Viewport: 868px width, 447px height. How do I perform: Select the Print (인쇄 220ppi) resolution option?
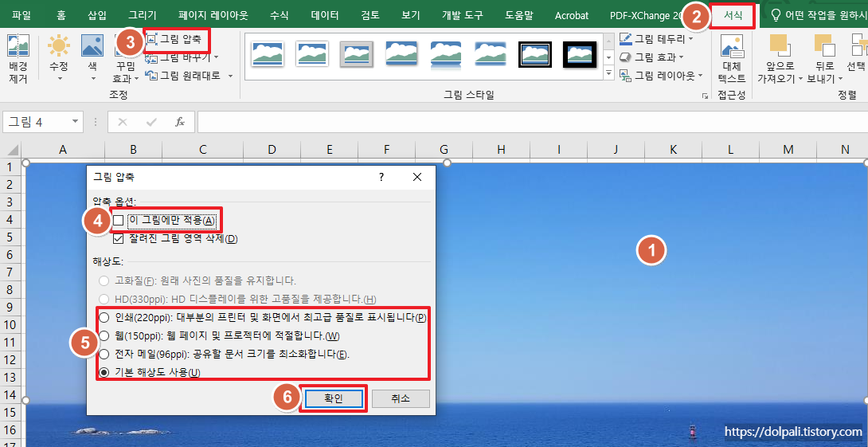pos(104,317)
